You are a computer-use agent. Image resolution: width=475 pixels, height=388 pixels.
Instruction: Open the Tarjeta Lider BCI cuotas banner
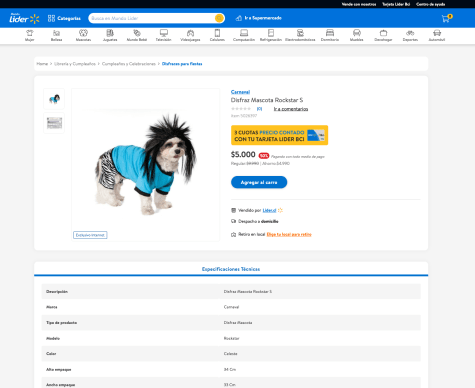pyautogui.click(x=279, y=135)
